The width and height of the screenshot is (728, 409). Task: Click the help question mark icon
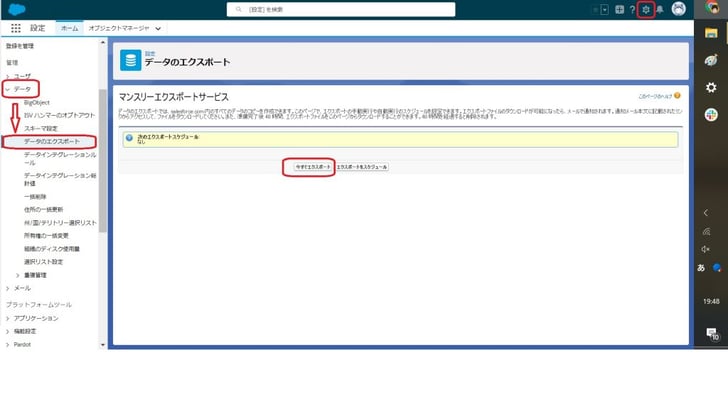[x=632, y=9]
